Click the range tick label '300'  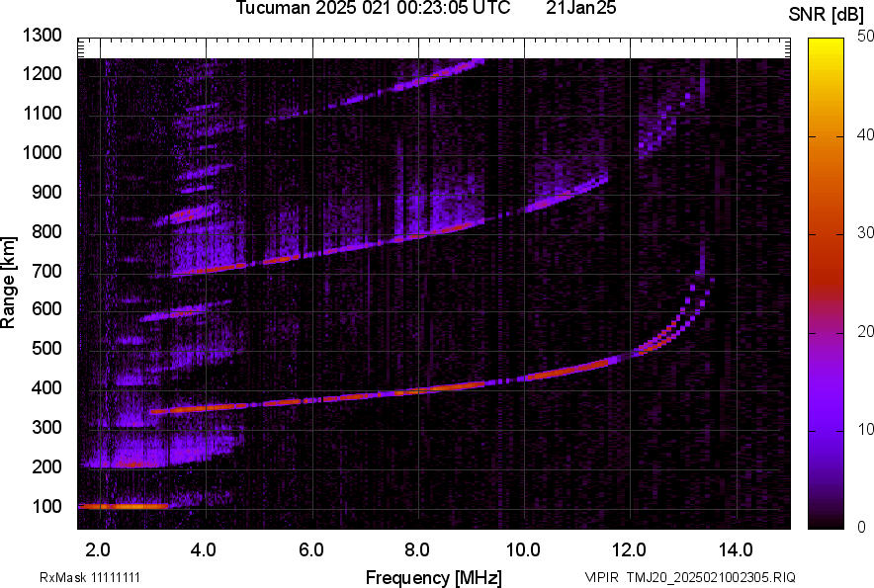tap(46, 428)
